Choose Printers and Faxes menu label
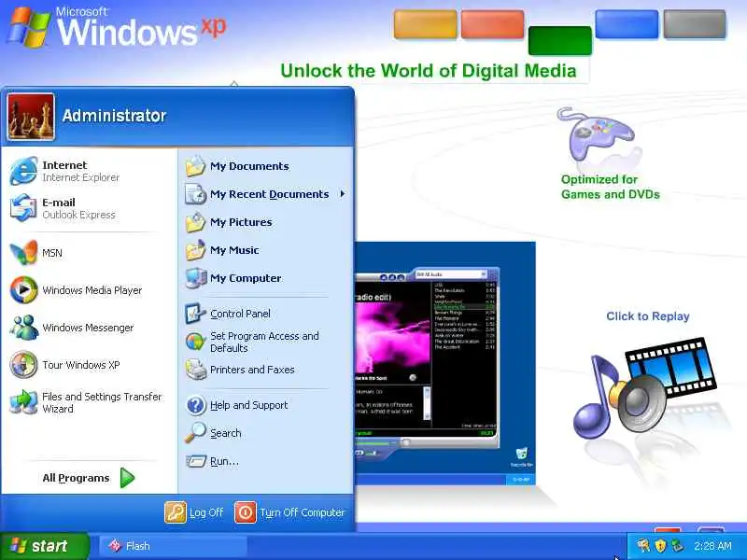Image resolution: width=747 pixels, height=560 pixels. pyautogui.click(x=252, y=370)
